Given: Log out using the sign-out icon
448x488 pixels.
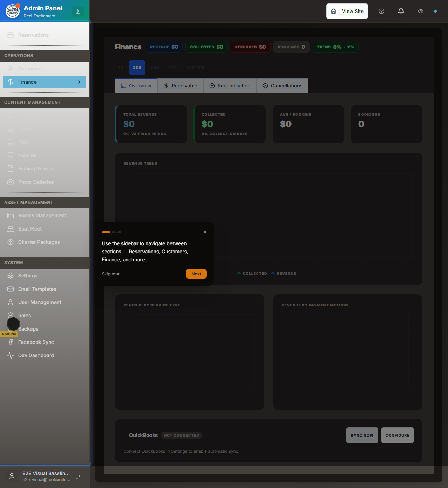Looking at the screenshot, I should coord(78,476).
